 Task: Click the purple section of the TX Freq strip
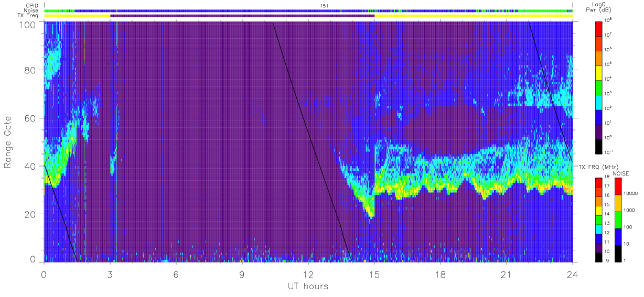pyautogui.click(x=242, y=16)
